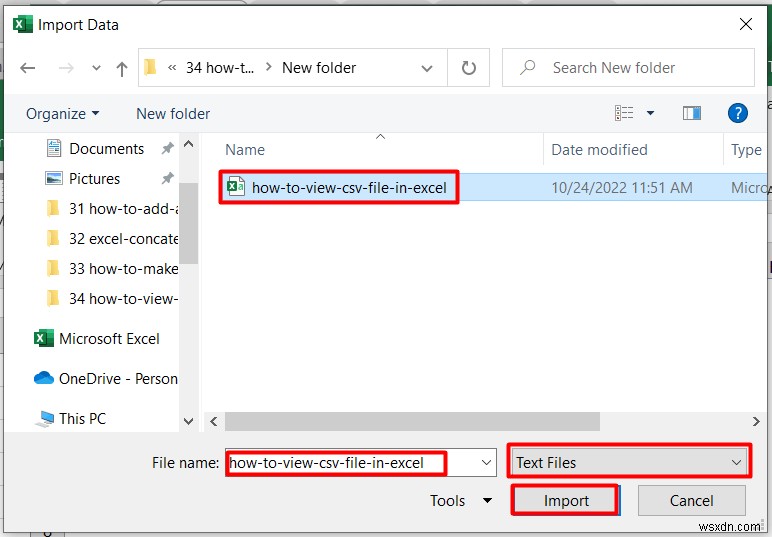
Task: Refresh the New folder listing
Action: coord(468,68)
